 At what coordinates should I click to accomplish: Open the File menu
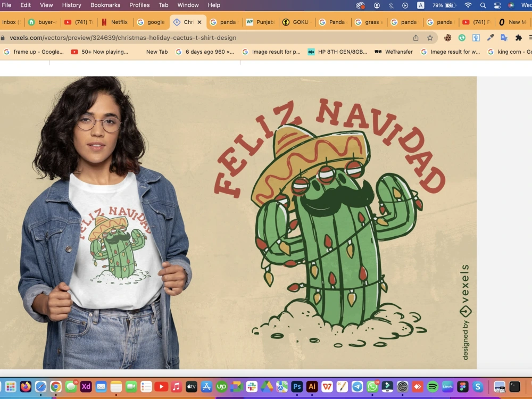pos(6,5)
